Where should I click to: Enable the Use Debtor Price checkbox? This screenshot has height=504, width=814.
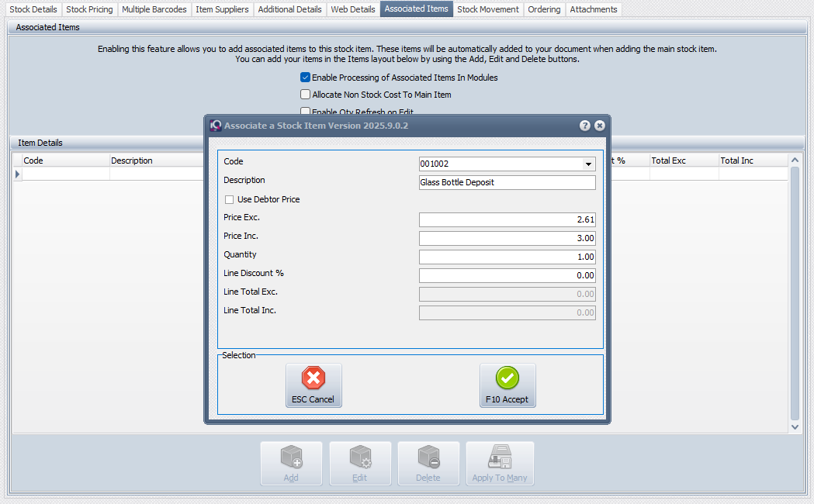229,200
